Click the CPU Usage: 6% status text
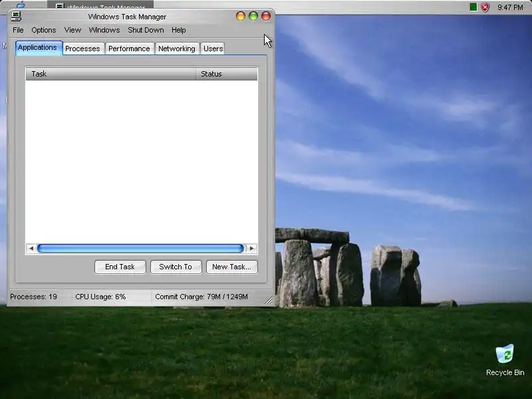 click(x=100, y=297)
